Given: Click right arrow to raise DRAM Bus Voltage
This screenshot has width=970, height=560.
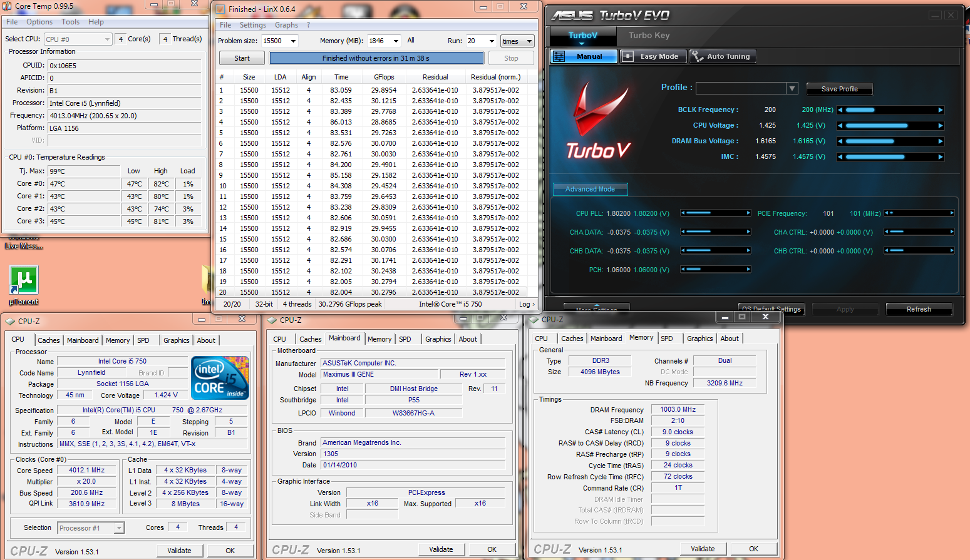Looking at the screenshot, I should (x=940, y=141).
